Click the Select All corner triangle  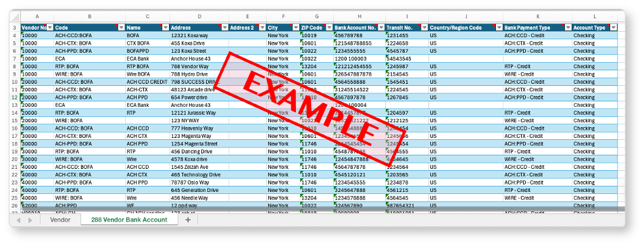tap(15, 17)
